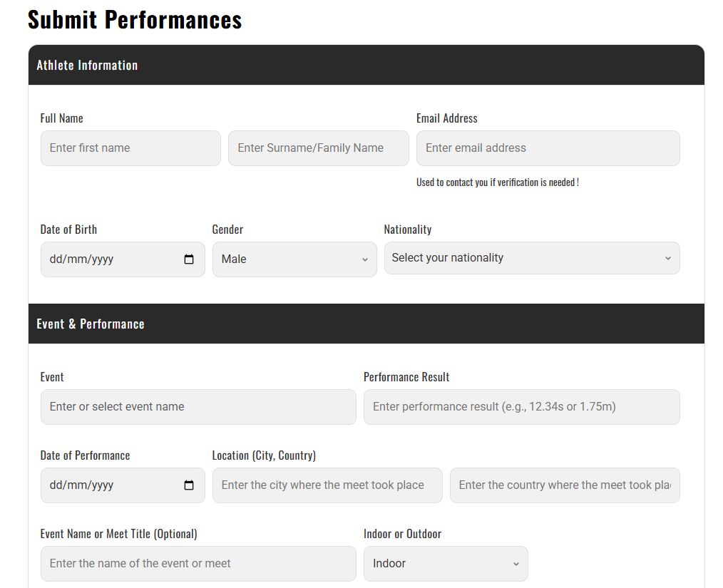Click the Performance Result input box
723x588 pixels.
coord(521,407)
